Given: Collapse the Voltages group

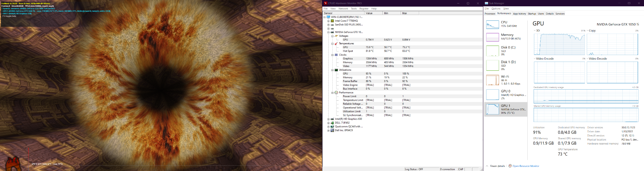Looking at the screenshot, I should coord(332,36).
